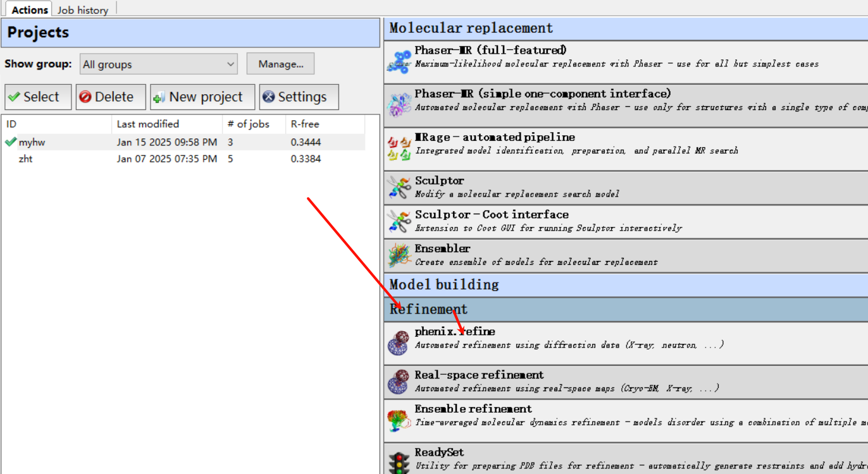Open the Show group dropdown
868x474 pixels.
(x=159, y=64)
